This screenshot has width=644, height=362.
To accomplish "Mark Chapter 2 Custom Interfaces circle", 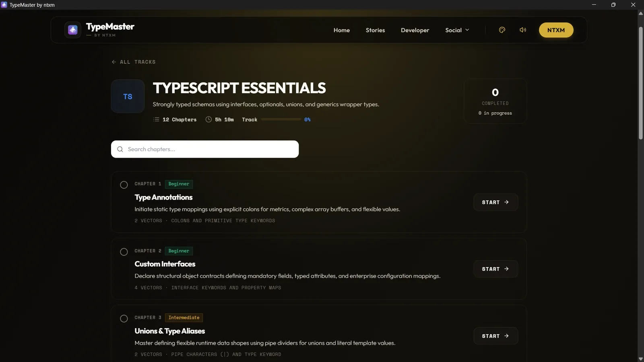I will 124,252.
